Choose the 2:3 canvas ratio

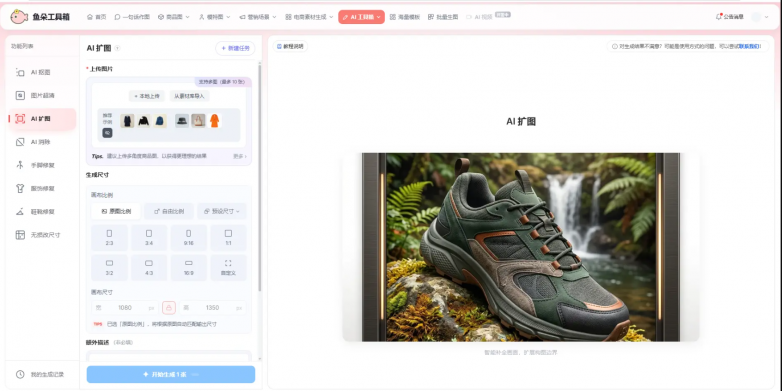(x=109, y=237)
